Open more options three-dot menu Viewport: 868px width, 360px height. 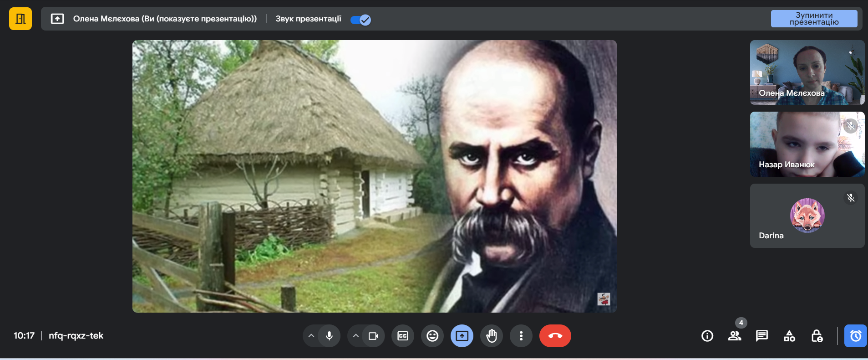pos(521,336)
